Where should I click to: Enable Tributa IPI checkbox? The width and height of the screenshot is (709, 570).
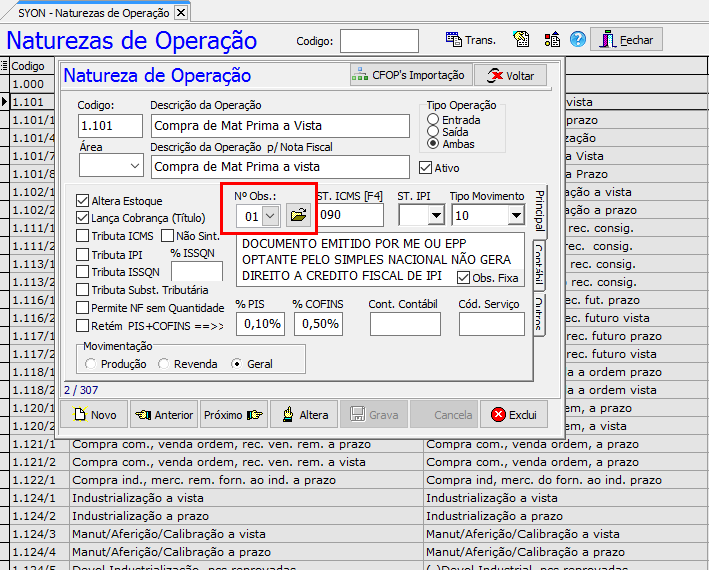click(82, 254)
